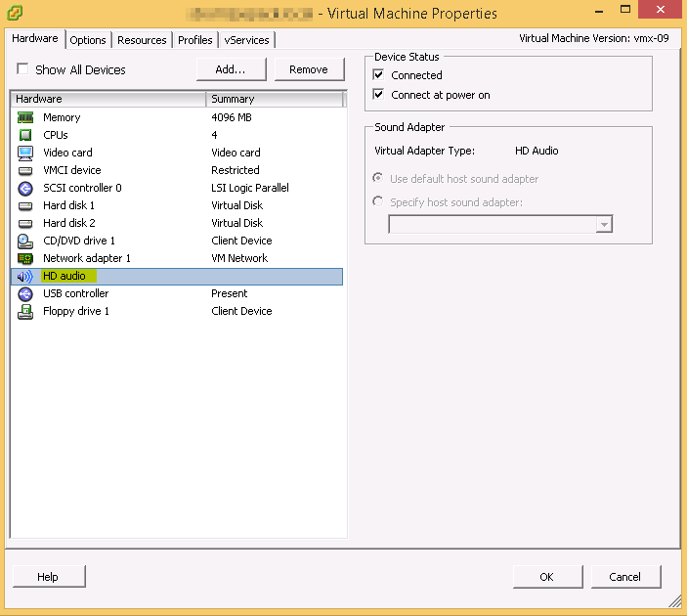Toggle the Show All Devices checkbox
Image resolution: width=687 pixels, height=616 pixels.
coord(22,68)
